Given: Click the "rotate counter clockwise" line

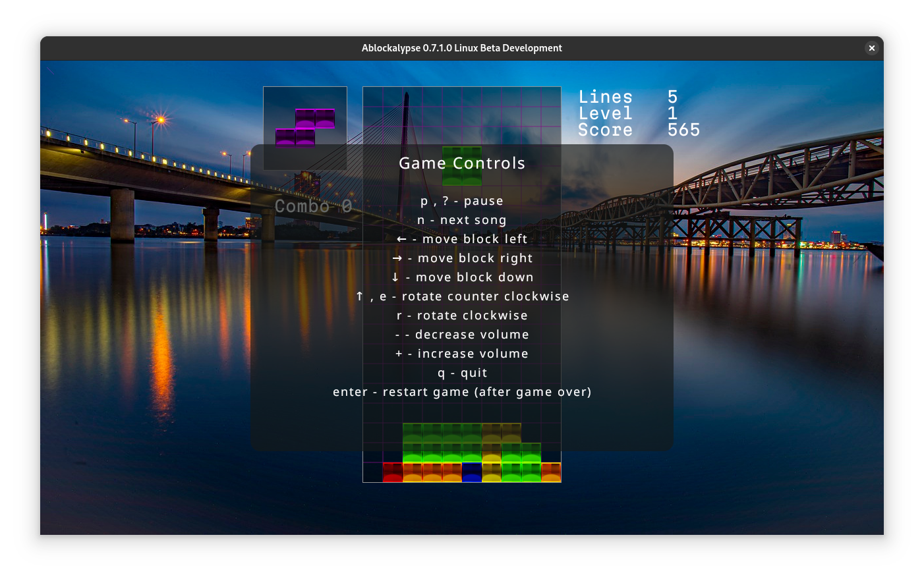Looking at the screenshot, I should point(462,296).
